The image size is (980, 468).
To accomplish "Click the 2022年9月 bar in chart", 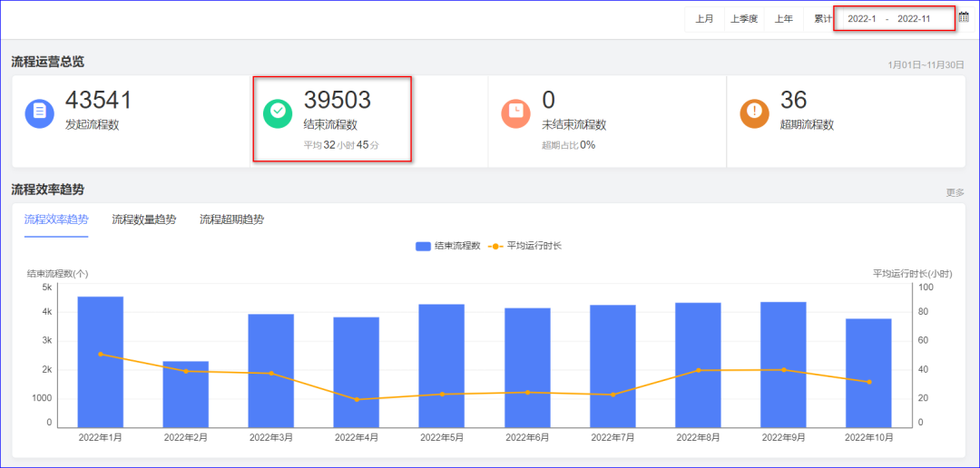I will 784,365.
